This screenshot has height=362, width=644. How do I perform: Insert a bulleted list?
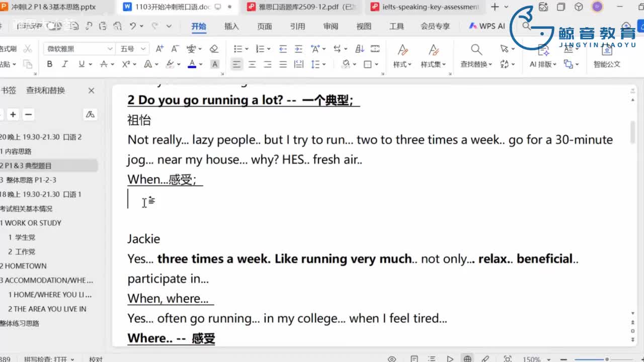coord(238,49)
